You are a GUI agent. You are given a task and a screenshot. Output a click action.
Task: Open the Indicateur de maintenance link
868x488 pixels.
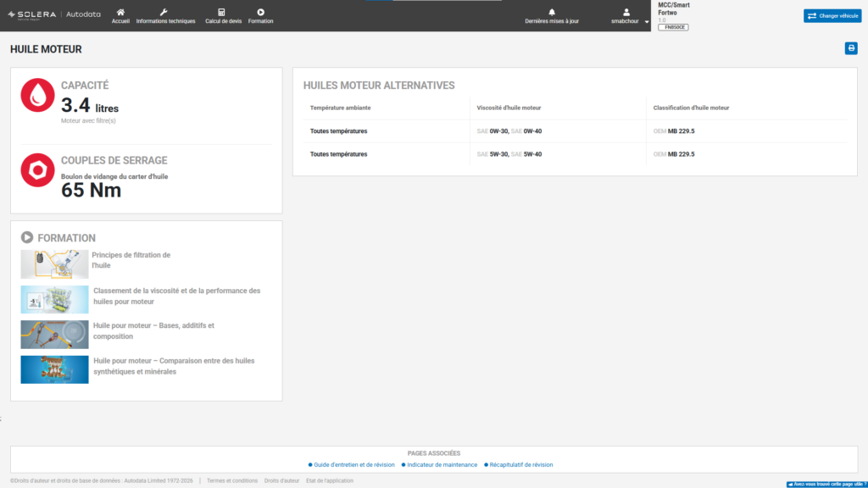pos(442,465)
